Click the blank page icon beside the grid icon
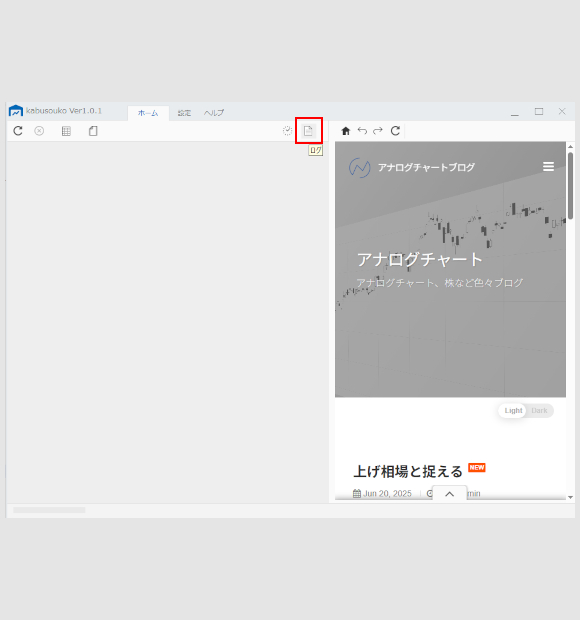The width and height of the screenshot is (580, 620). (x=93, y=131)
